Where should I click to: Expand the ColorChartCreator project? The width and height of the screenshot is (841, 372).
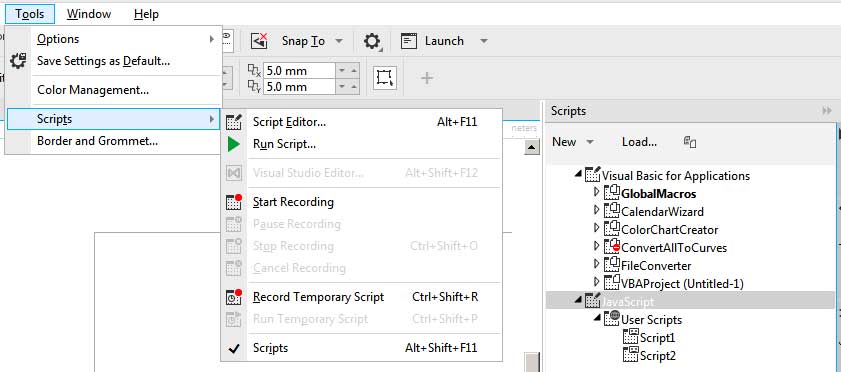(596, 229)
